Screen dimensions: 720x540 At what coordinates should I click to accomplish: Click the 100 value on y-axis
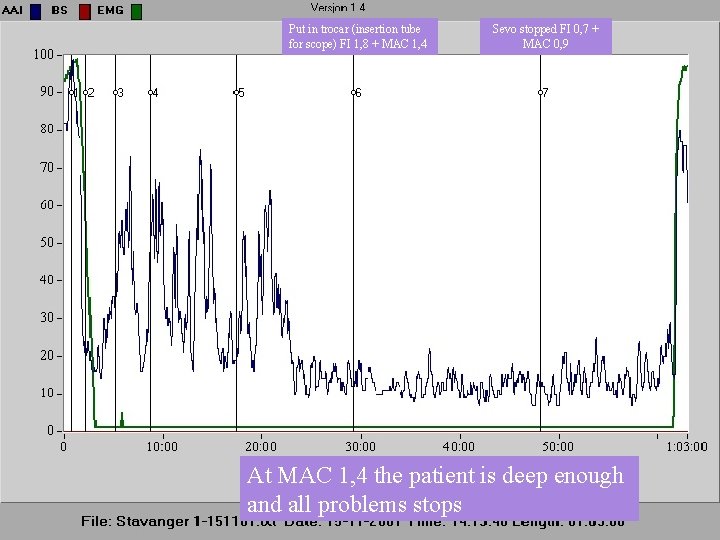pos(44,55)
